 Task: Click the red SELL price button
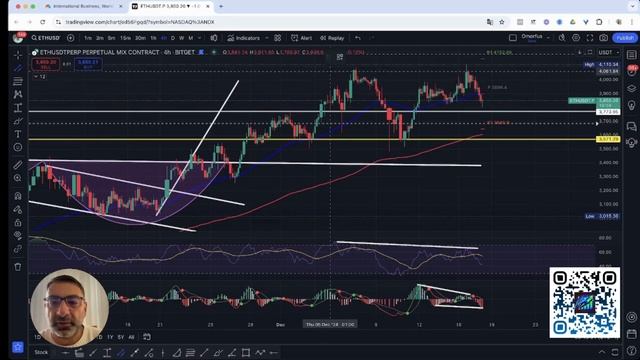click(x=46, y=64)
